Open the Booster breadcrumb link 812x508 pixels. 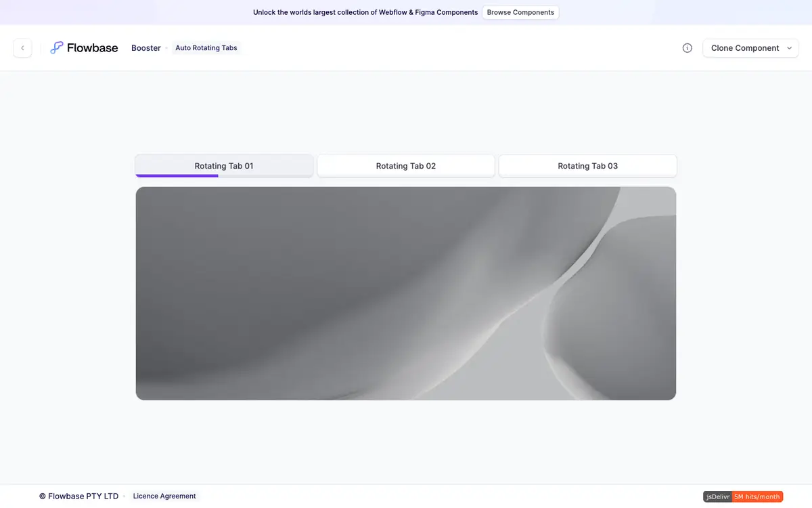click(x=146, y=48)
